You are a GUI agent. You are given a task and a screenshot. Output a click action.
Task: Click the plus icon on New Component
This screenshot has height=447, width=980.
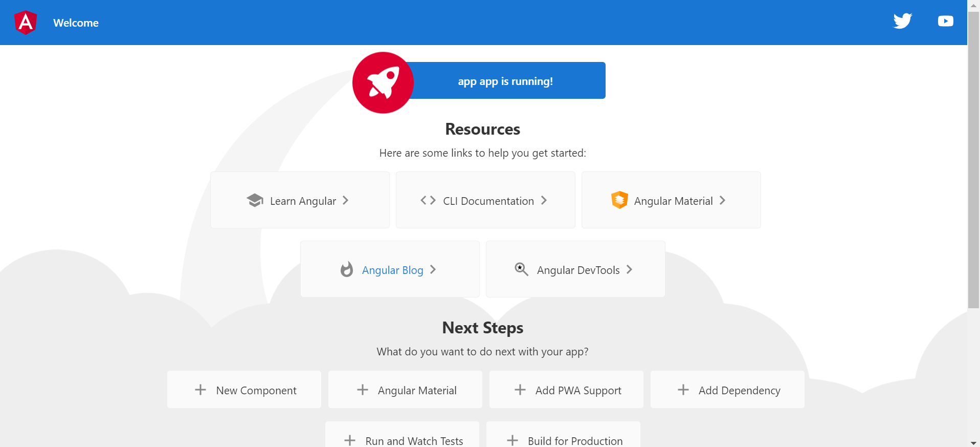(x=201, y=390)
